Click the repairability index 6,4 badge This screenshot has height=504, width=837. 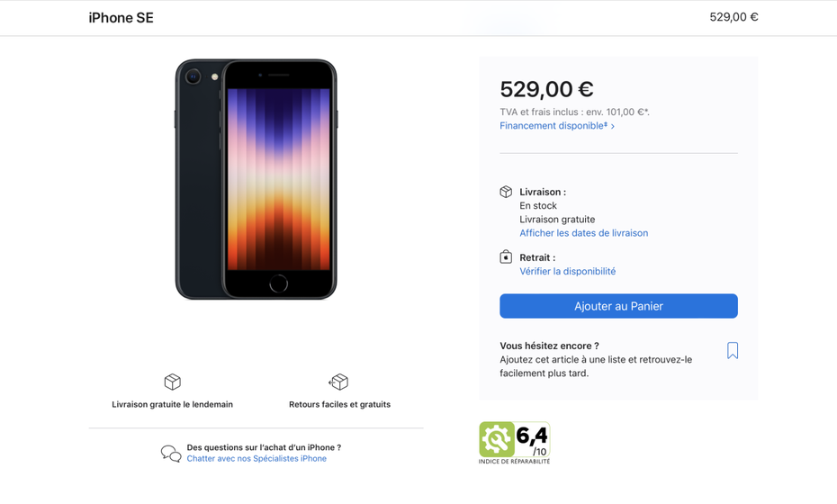pyautogui.click(x=514, y=441)
